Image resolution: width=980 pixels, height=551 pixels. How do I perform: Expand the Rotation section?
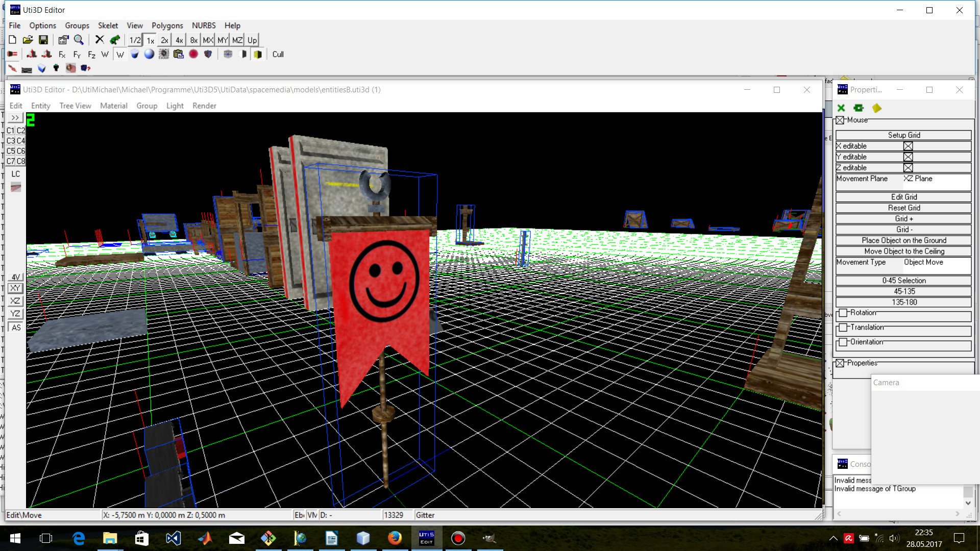pos(843,313)
